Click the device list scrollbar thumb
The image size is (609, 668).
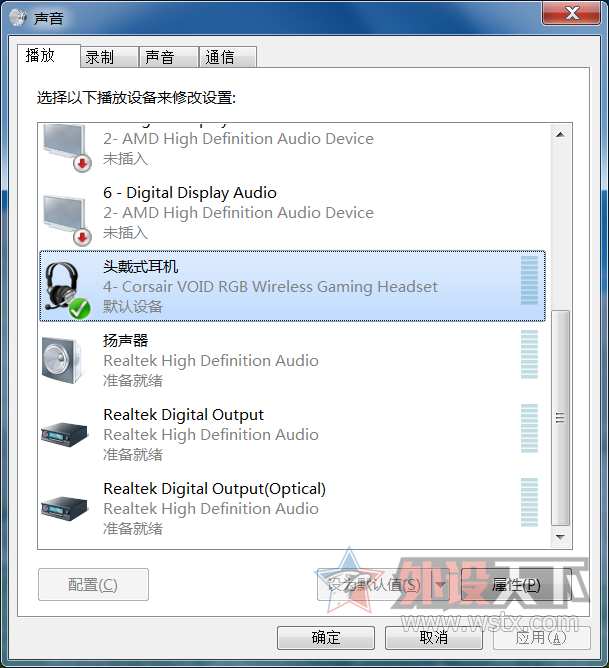tap(561, 417)
